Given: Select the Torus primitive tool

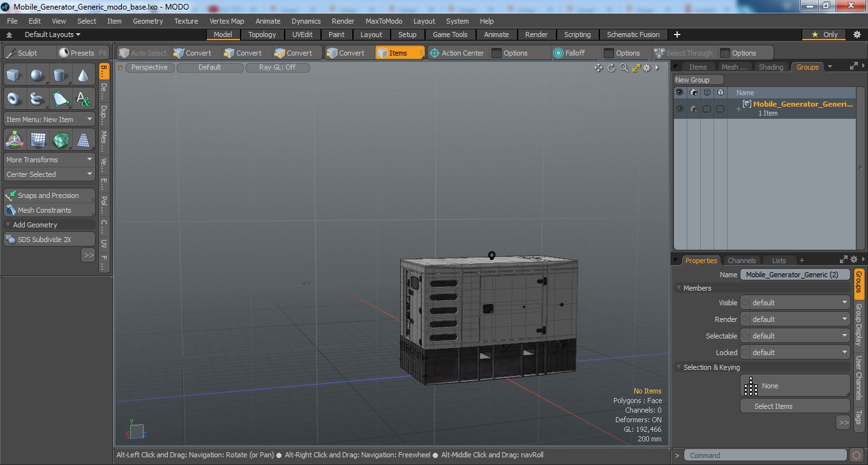Looking at the screenshot, I should (13, 98).
